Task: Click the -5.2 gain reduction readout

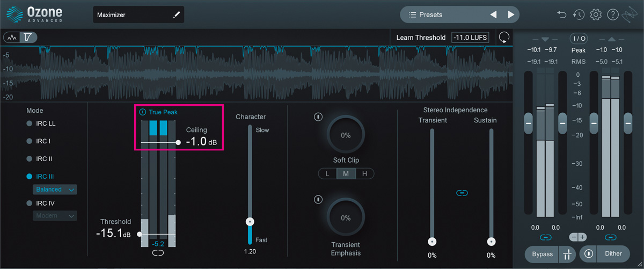Action: [x=158, y=243]
